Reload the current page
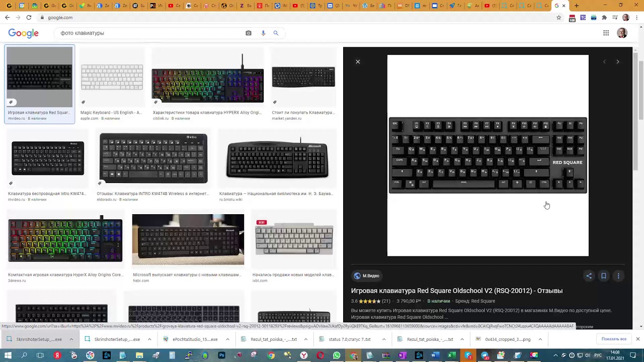Image resolution: width=644 pixels, height=362 pixels. pyautogui.click(x=29, y=17)
